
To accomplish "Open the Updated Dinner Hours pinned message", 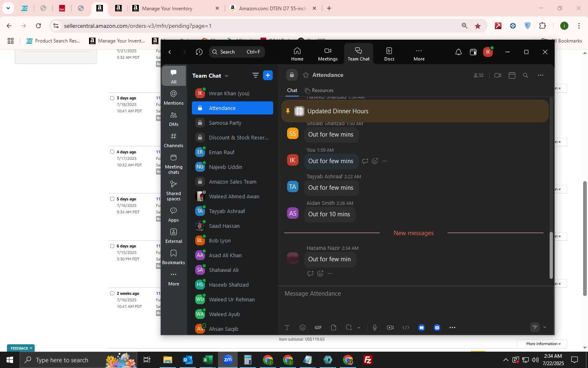I will [x=415, y=111].
